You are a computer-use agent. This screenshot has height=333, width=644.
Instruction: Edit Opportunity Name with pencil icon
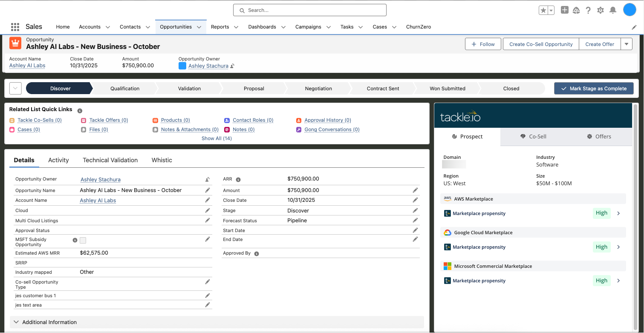pyautogui.click(x=208, y=190)
